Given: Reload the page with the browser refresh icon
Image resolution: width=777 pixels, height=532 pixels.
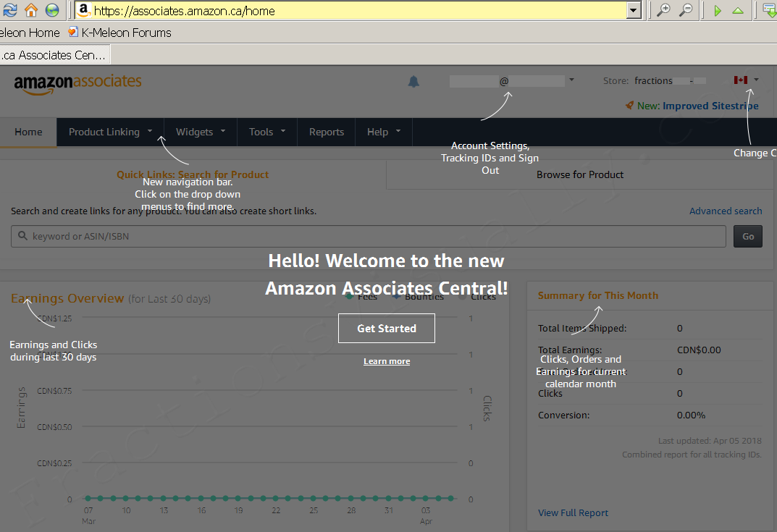Looking at the screenshot, I should tap(9, 10).
